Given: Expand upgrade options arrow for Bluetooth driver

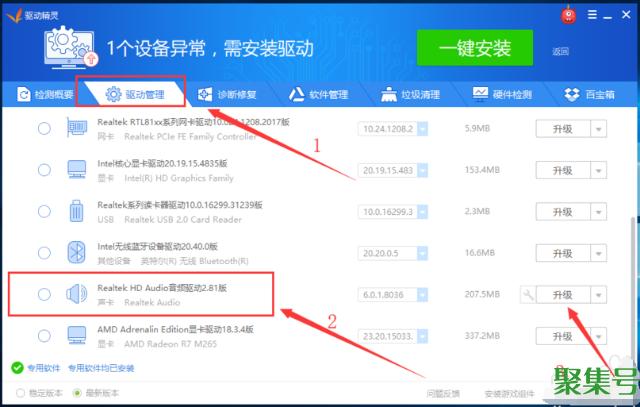Looking at the screenshot, I should (598, 253).
